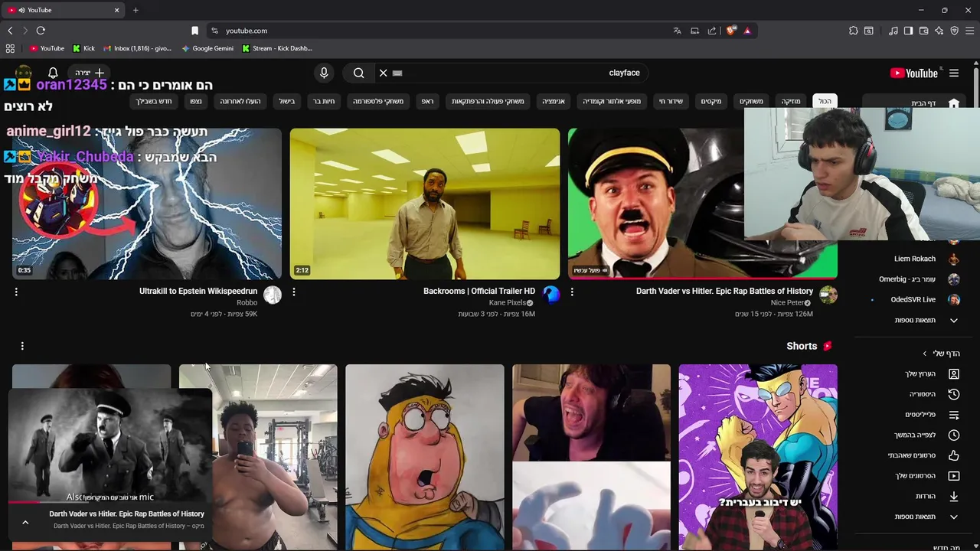This screenshot has height=551, width=980.
Task: Open Brave Wallet icon
Action: pyautogui.click(x=923, y=31)
